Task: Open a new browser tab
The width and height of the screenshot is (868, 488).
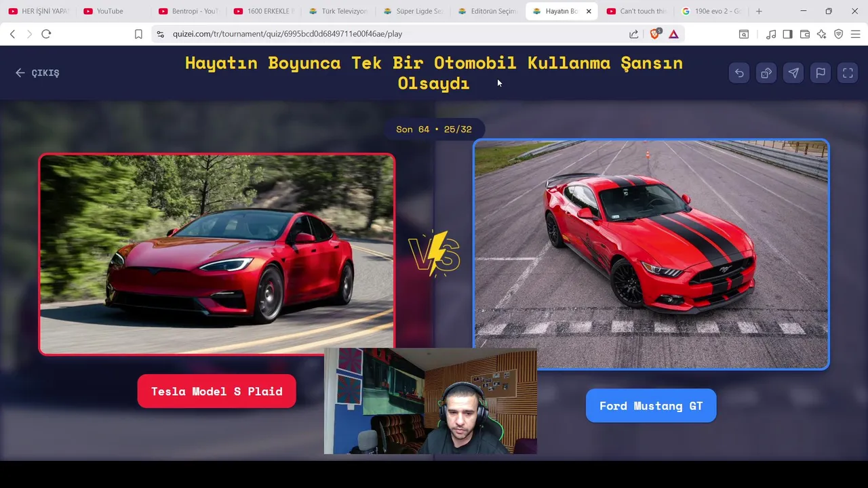Action: click(x=759, y=11)
